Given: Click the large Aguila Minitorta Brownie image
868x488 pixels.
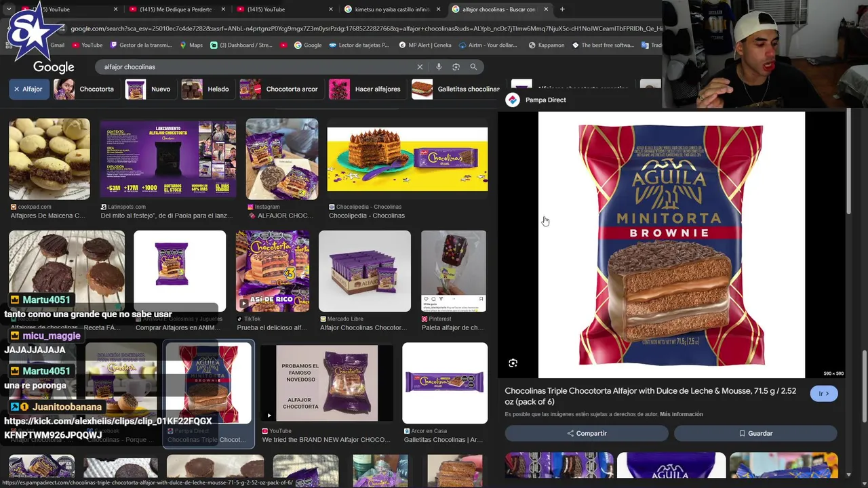Looking at the screenshot, I should tap(671, 245).
